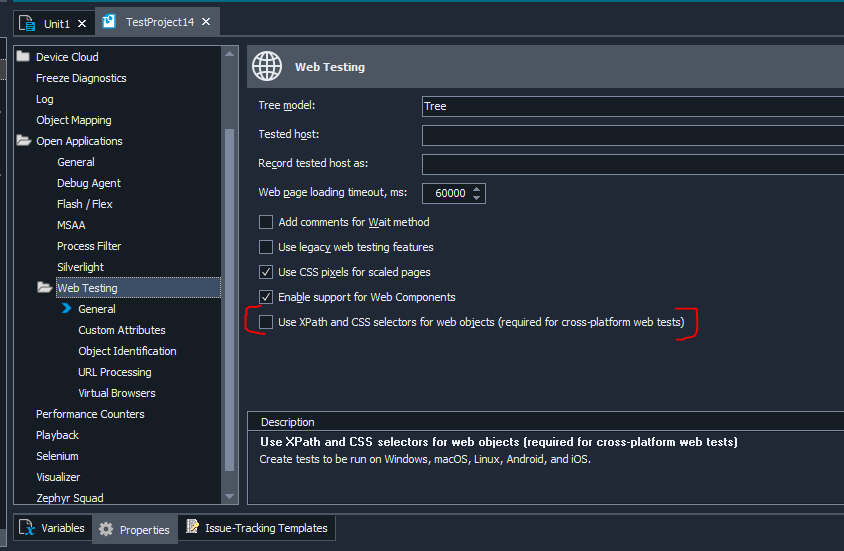This screenshot has width=844, height=551.
Task: Switch to the TestProject14 tab
Action: tap(157, 22)
